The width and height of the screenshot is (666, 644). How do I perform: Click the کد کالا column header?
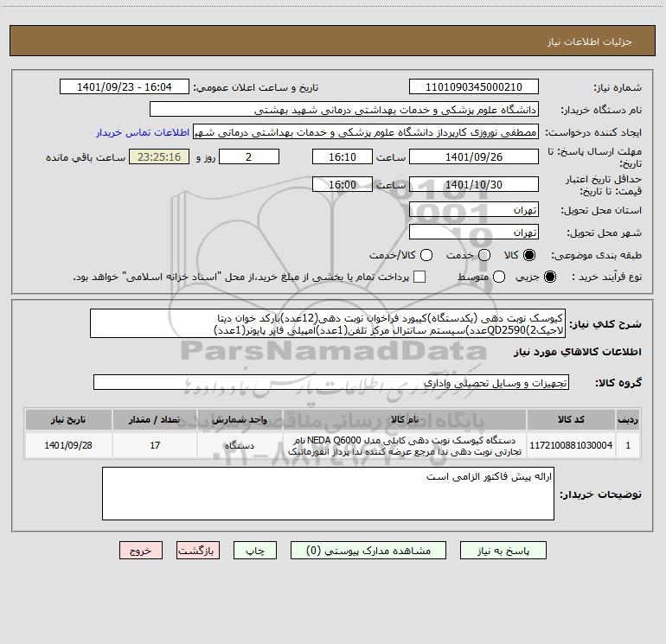point(571,419)
